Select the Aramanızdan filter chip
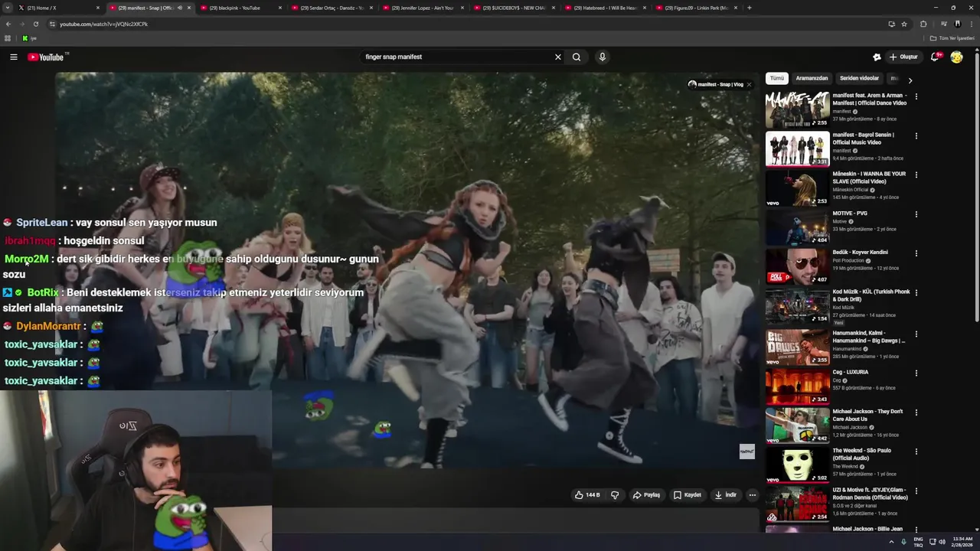 [x=812, y=78]
